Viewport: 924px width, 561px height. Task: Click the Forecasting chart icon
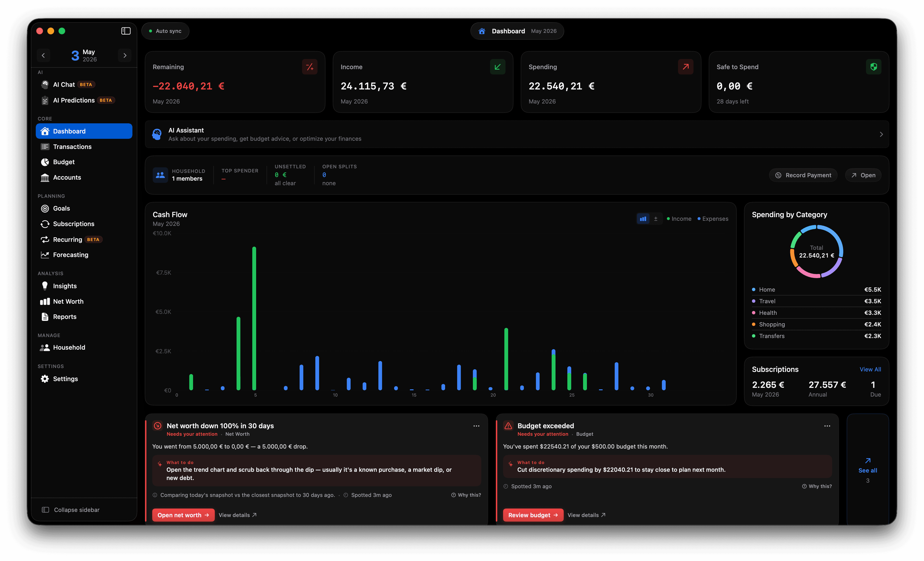coord(45,255)
